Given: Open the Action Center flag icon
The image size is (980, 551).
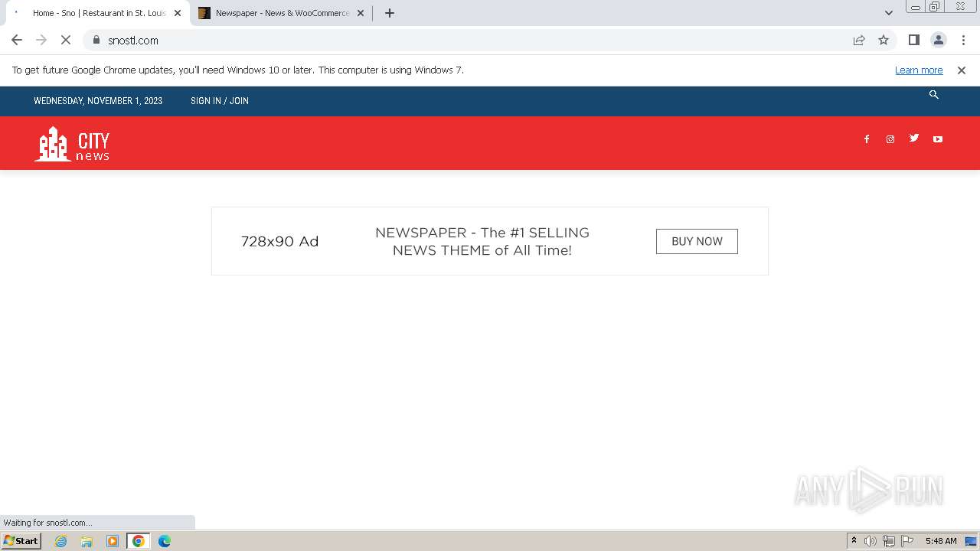Looking at the screenshot, I should click(x=907, y=541).
